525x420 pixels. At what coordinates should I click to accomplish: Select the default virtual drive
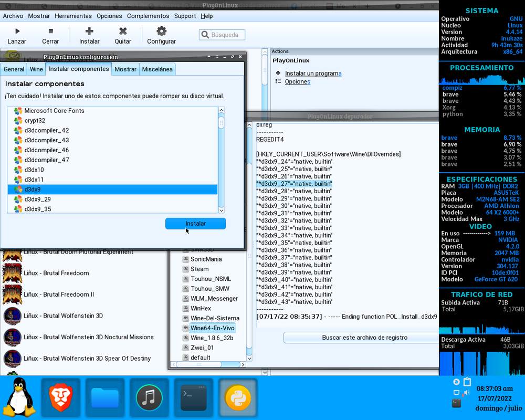tap(200, 358)
